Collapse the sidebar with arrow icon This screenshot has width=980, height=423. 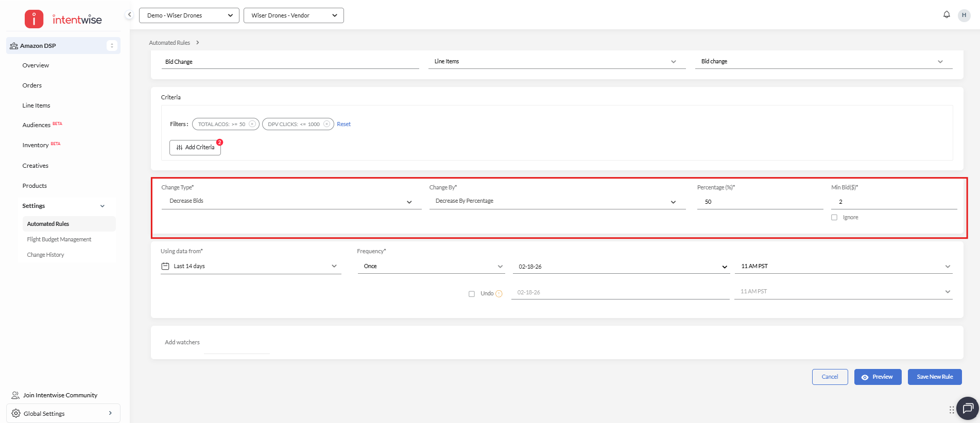130,15
